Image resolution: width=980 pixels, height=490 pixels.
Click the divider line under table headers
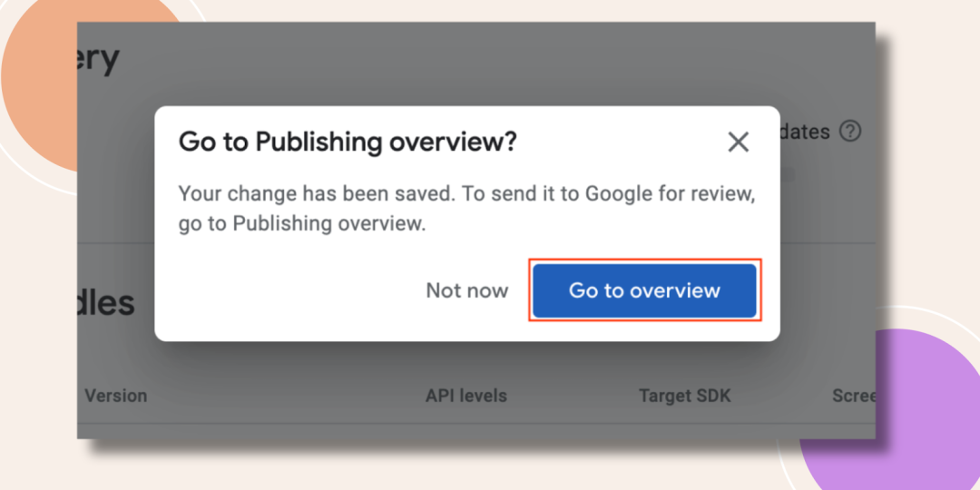[476, 424]
